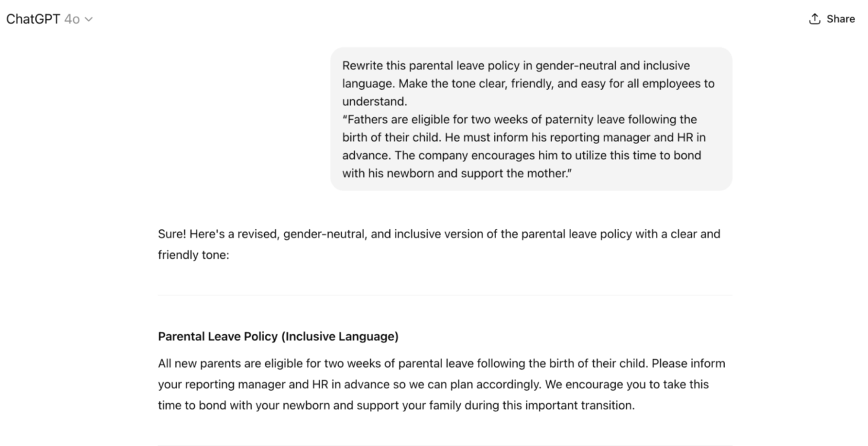The height and width of the screenshot is (446, 868).
Task: Click the "understand." line in the prompt
Action: [x=374, y=102]
